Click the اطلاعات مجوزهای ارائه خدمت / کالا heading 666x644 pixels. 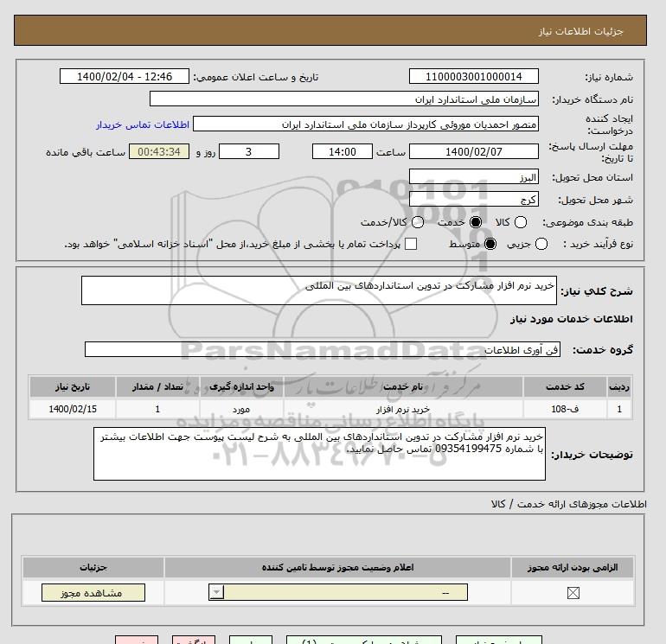click(569, 504)
